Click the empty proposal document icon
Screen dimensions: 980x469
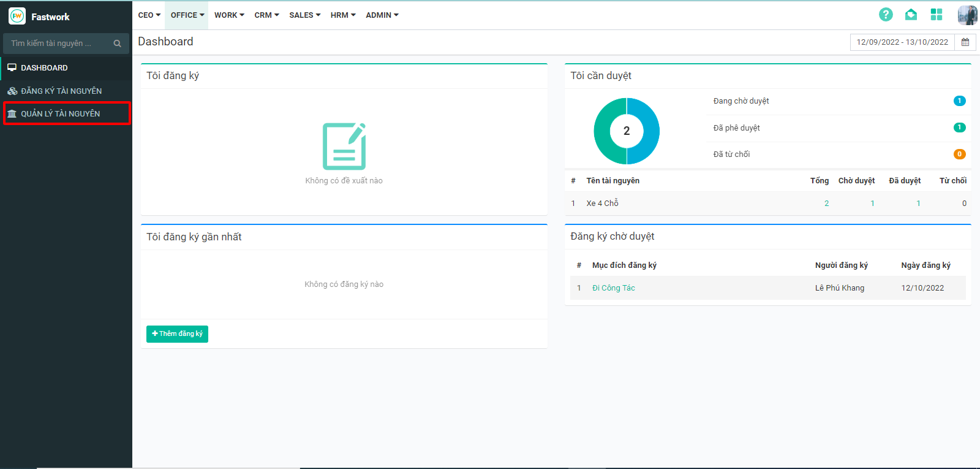[344, 147]
